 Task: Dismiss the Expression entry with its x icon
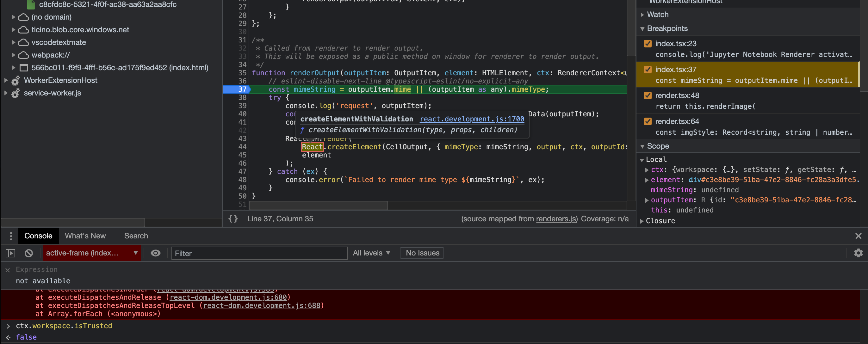7,269
